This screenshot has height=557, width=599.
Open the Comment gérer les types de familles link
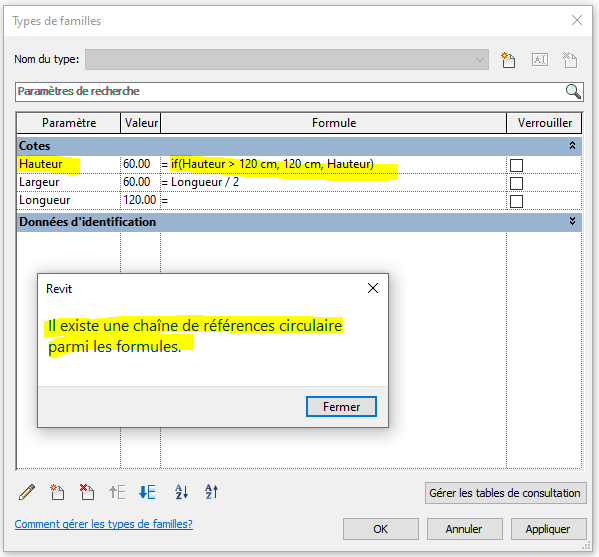[x=104, y=524]
